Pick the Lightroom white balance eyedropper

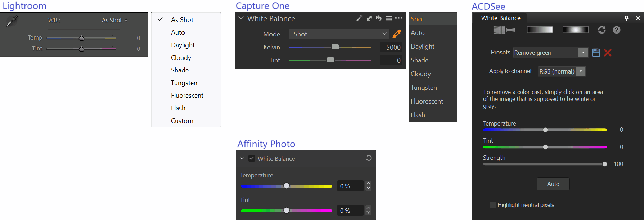(12, 21)
